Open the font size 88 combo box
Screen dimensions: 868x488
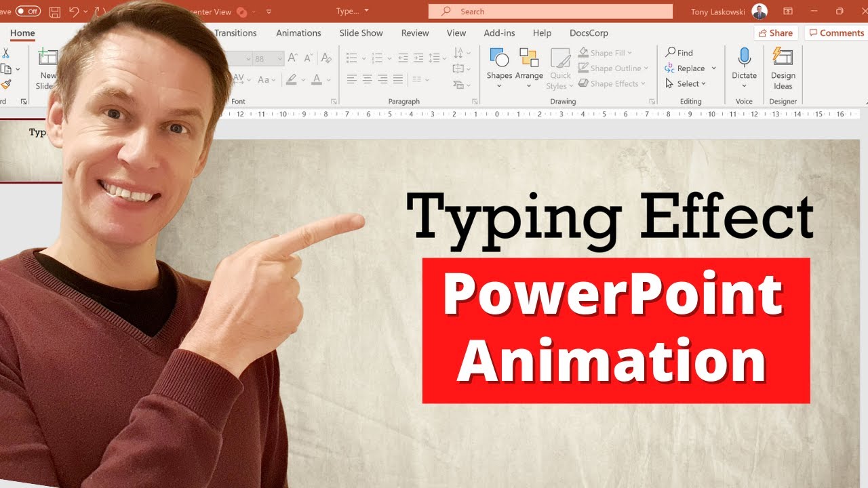(269, 59)
